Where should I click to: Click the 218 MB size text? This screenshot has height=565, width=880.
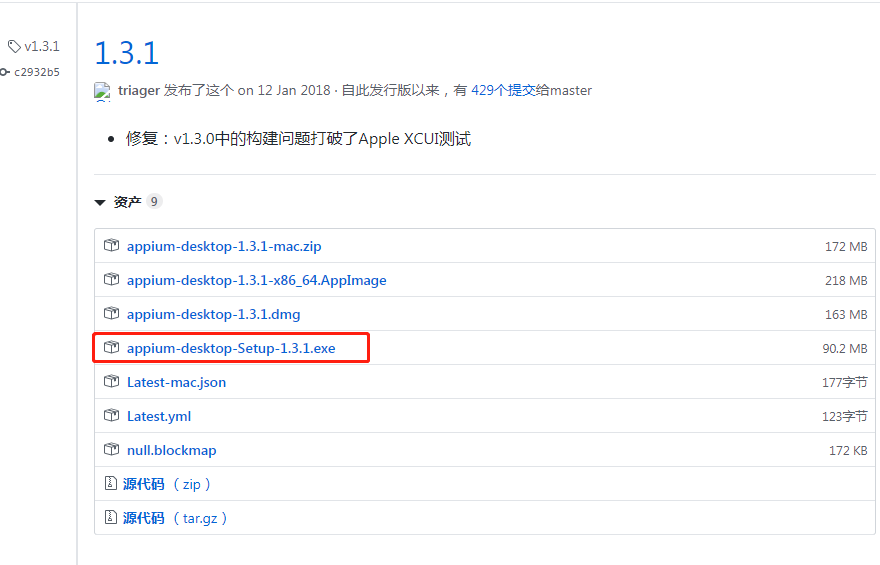[x=846, y=281]
